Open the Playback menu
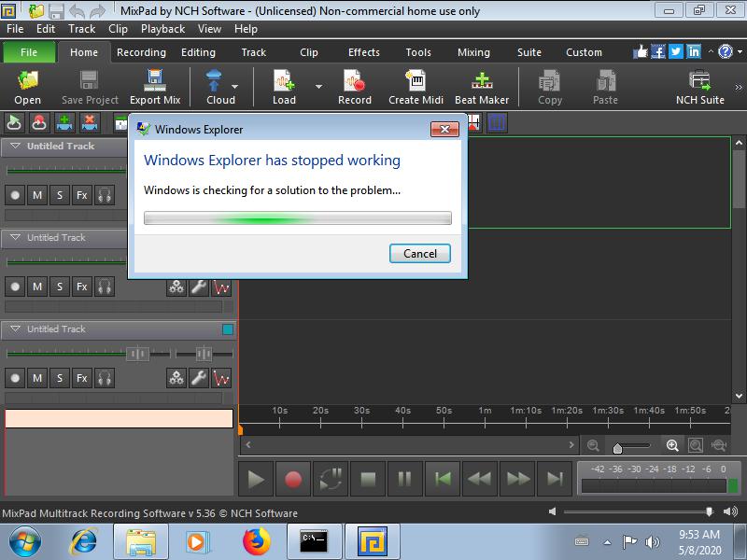Image resolution: width=747 pixels, height=560 pixels. 162,29
